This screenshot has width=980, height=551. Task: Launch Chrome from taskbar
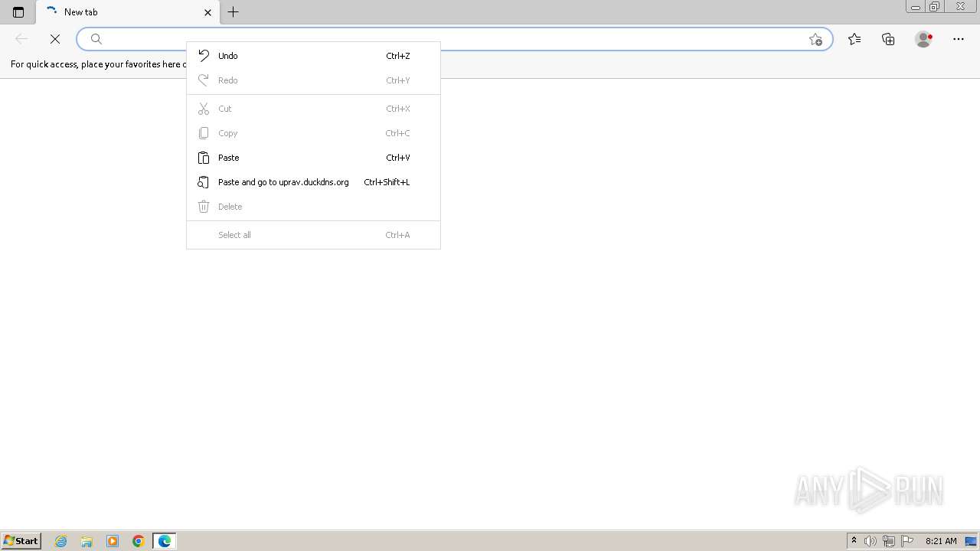coord(139,541)
